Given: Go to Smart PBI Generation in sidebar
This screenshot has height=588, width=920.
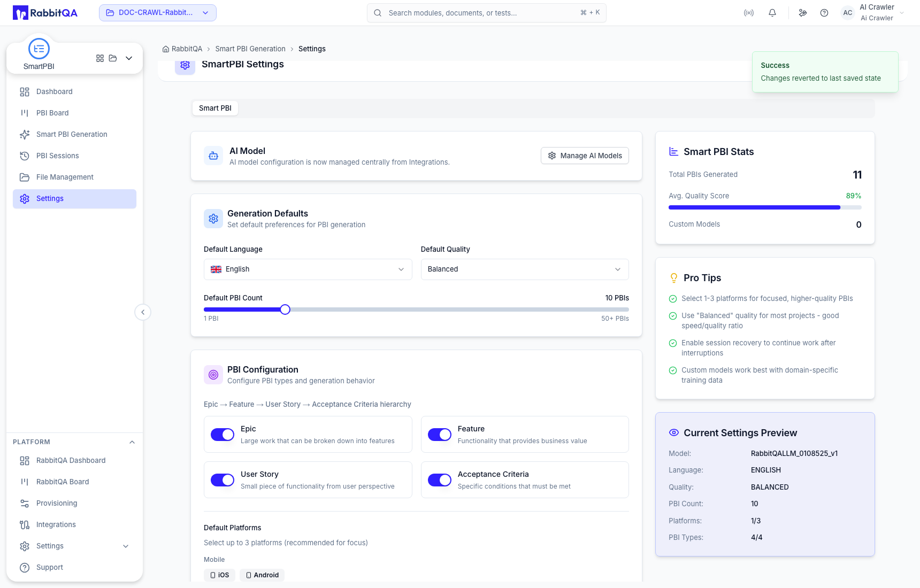Looking at the screenshot, I should 74,135.
